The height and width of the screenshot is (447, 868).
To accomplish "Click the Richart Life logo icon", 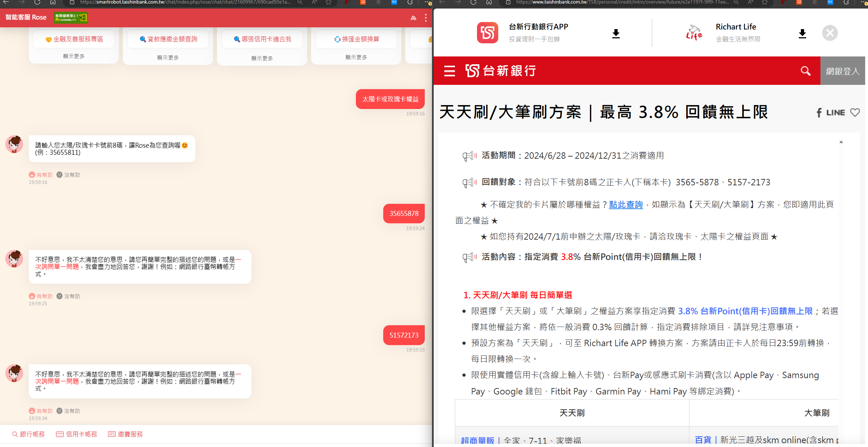I will click(x=694, y=33).
